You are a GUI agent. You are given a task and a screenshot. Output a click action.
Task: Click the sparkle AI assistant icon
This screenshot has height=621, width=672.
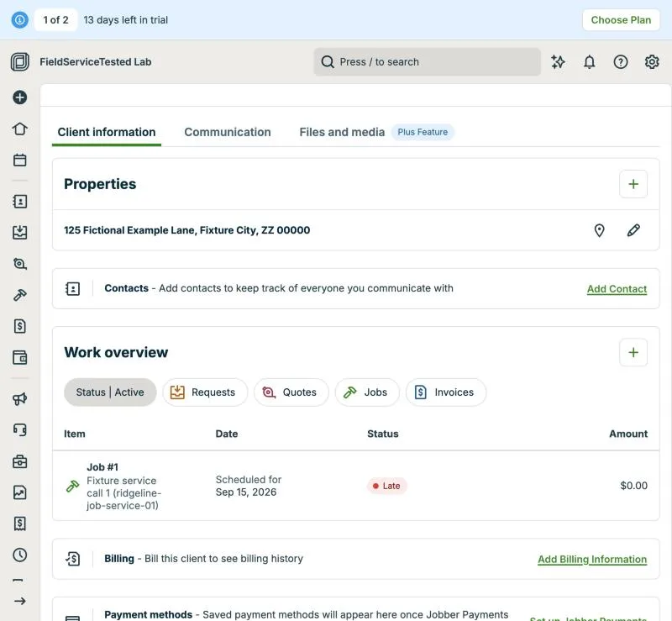(558, 61)
